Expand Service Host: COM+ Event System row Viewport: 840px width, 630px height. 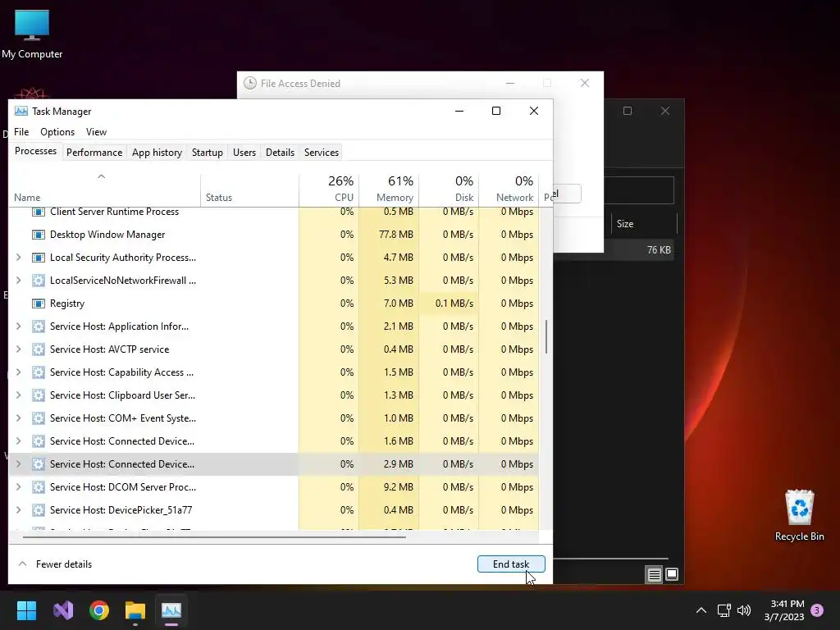(18, 418)
